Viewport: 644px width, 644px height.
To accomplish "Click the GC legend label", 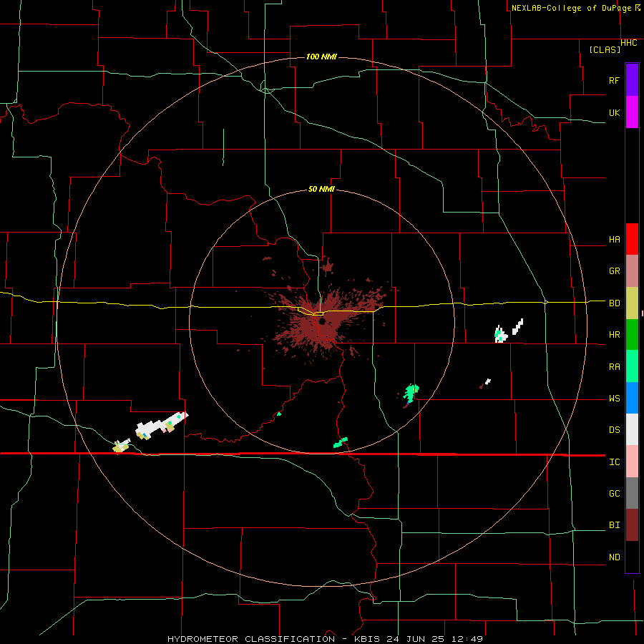I will (x=614, y=494).
